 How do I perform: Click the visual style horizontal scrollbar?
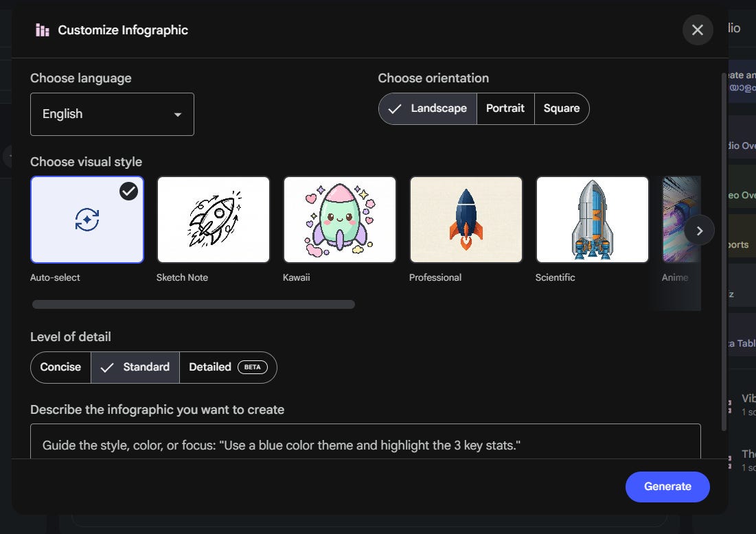[x=194, y=304]
